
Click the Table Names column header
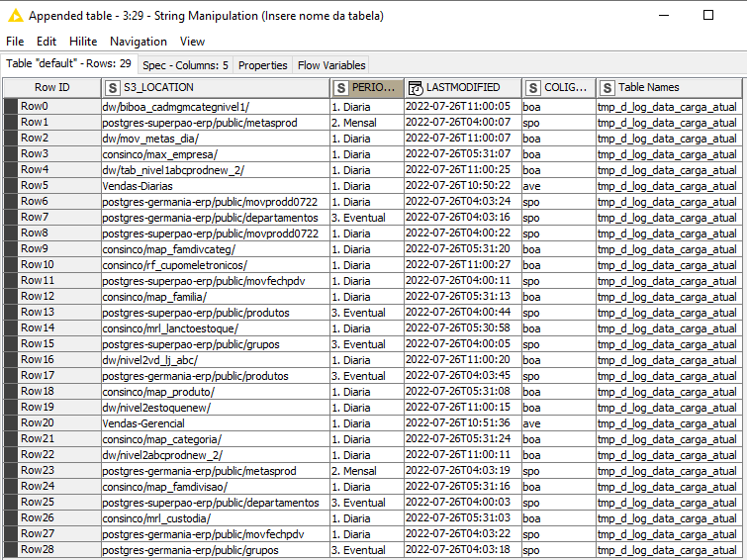click(669, 88)
